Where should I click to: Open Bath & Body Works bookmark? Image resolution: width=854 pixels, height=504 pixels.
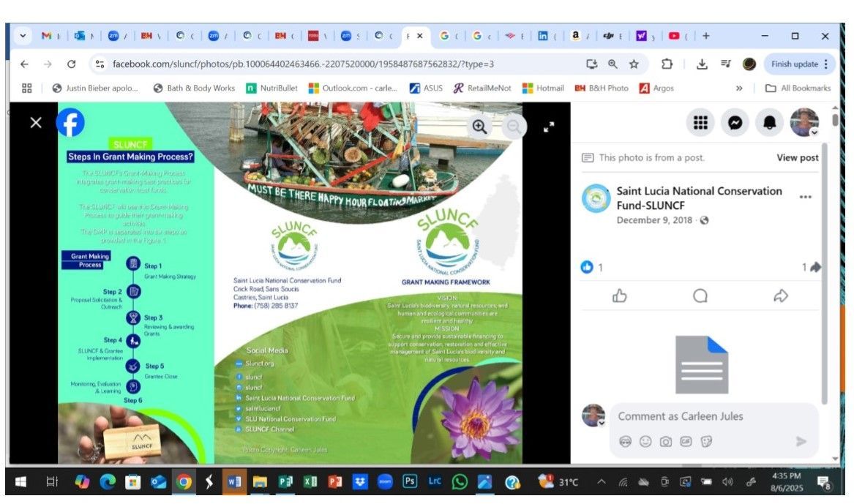pyautogui.click(x=195, y=89)
